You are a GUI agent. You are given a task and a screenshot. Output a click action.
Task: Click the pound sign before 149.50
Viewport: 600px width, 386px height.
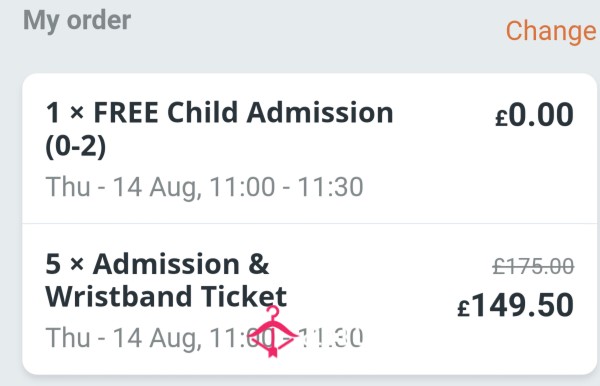click(x=463, y=308)
